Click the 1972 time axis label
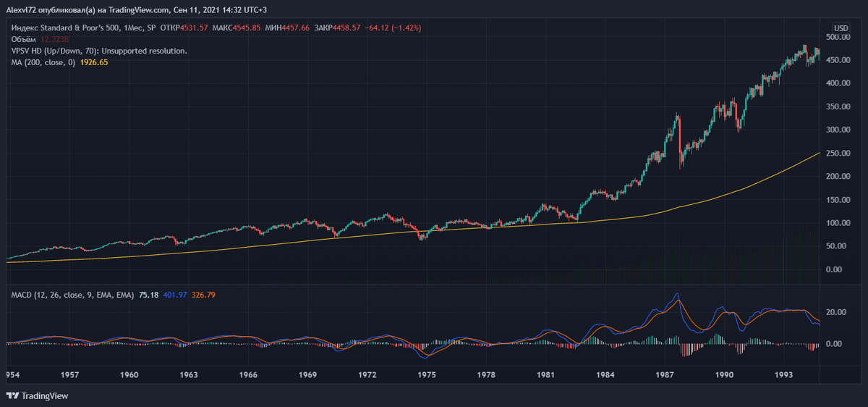Screen dimensions: 868x407 click(368, 375)
